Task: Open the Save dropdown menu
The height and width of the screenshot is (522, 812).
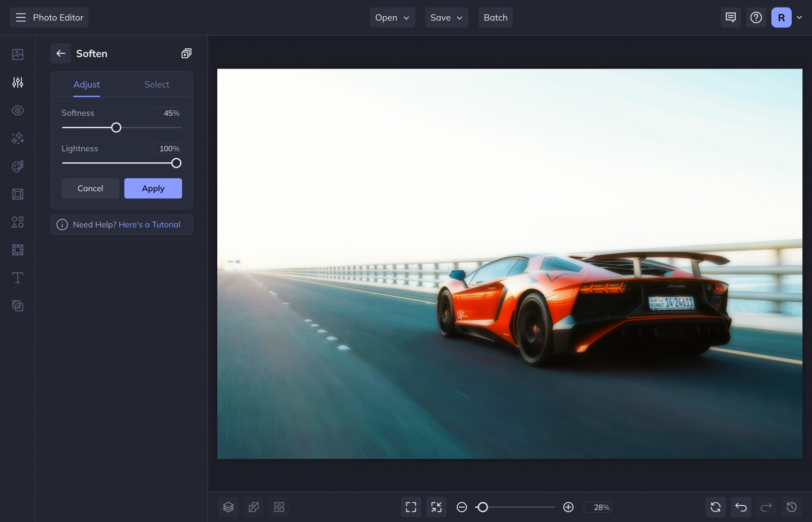Action: 446,17
